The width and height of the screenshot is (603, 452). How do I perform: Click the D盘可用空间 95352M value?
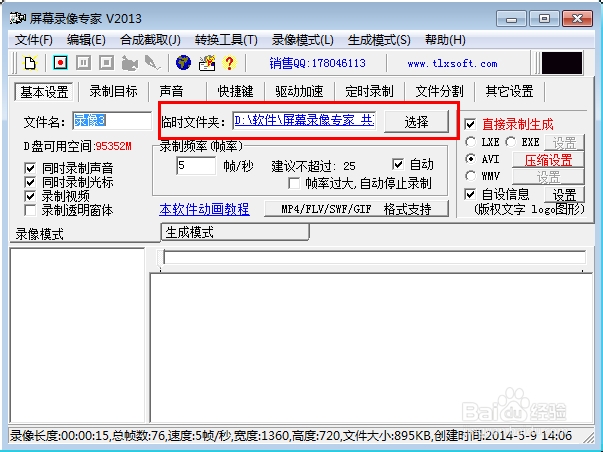point(113,146)
